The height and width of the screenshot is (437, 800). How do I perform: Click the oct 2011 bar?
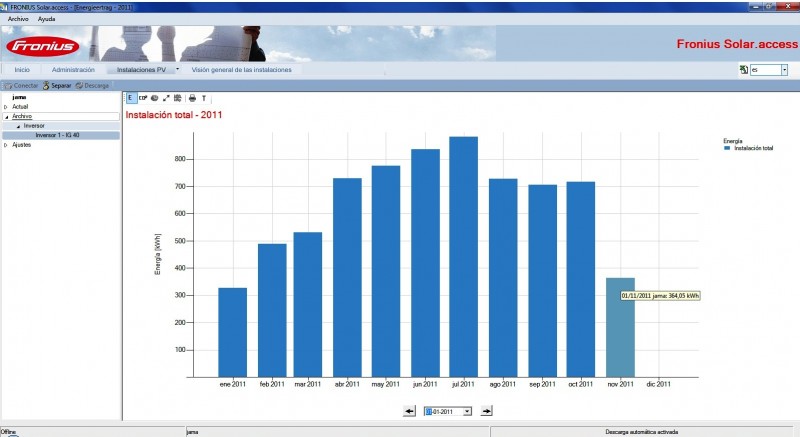(x=581, y=279)
